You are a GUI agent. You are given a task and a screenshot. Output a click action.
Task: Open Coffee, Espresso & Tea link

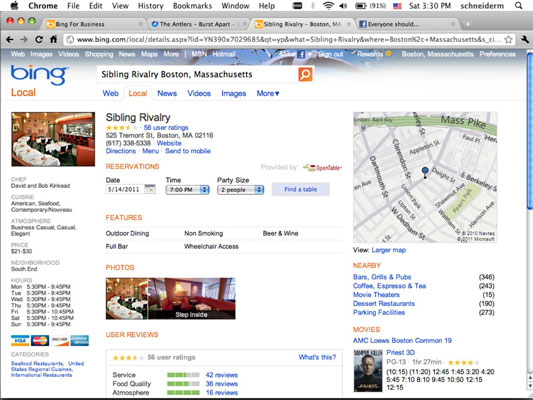389,286
